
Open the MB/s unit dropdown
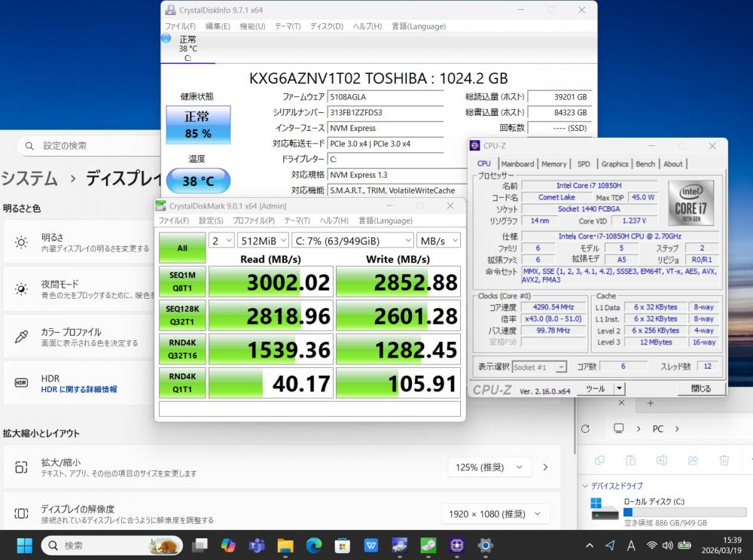click(438, 240)
